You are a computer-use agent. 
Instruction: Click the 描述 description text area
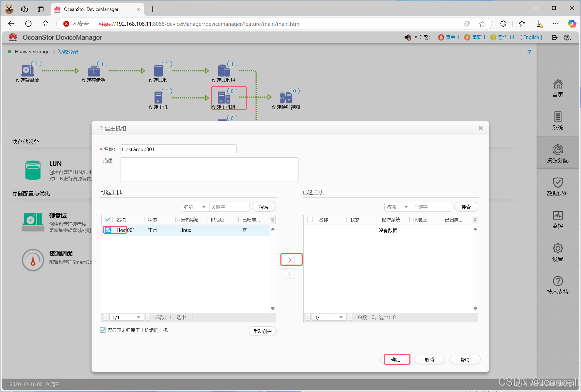click(x=209, y=169)
